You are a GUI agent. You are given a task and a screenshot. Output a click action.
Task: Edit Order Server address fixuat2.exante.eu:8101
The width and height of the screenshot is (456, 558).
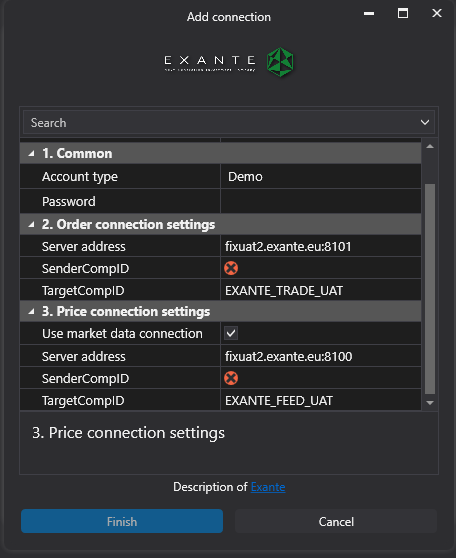320,246
